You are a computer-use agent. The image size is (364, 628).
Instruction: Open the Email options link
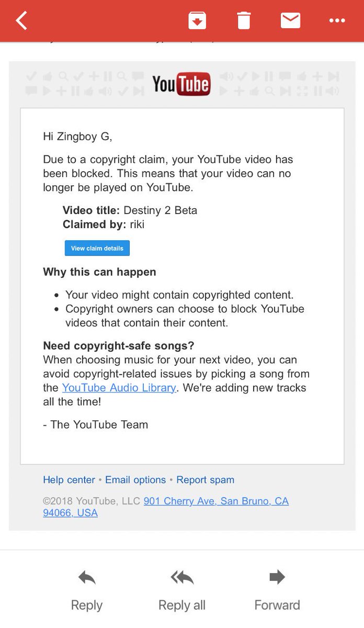135,480
